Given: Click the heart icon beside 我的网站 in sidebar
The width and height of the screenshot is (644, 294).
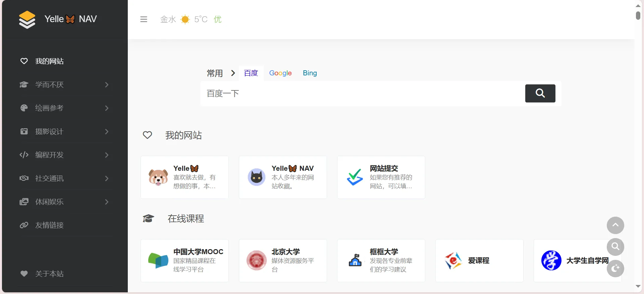Looking at the screenshot, I should [24, 61].
